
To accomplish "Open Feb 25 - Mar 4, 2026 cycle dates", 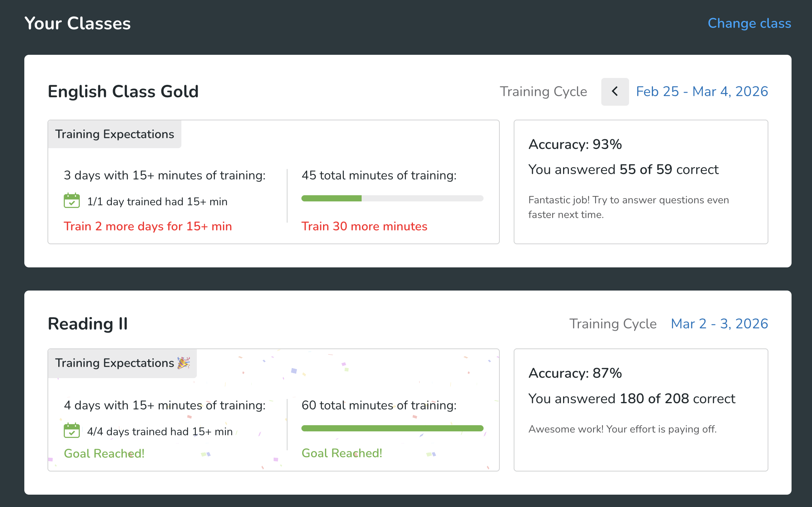I will pyautogui.click(x=702, y=91).
